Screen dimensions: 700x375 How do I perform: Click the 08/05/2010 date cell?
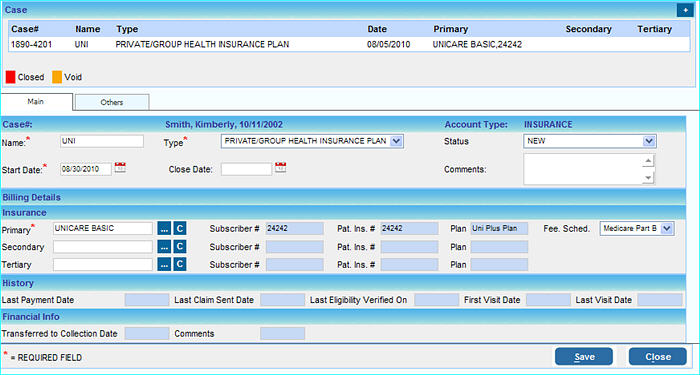tap(388, 44)
